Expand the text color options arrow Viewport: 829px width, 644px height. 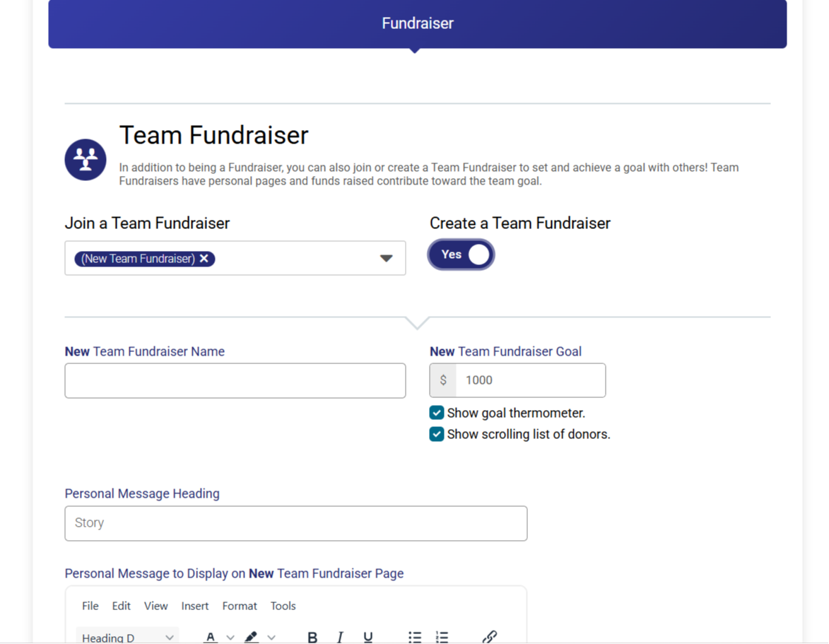[230, 638]
